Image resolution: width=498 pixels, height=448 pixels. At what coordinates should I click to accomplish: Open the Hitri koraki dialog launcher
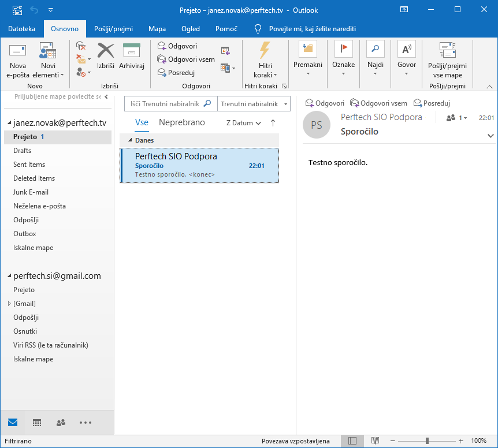(284, 86)
